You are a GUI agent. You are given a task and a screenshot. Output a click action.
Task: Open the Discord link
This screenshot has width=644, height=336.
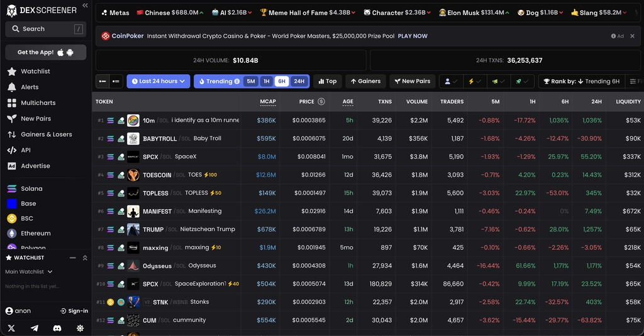[57, 328]
